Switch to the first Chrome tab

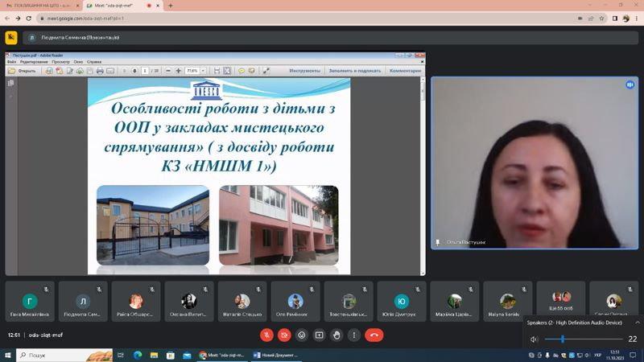pos(42,6)
